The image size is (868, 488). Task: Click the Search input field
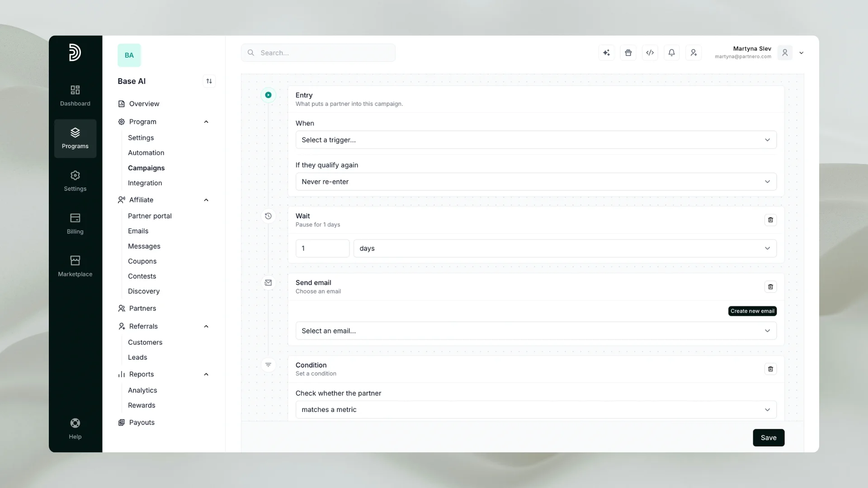pyautogui.click(x=318, y=53)
